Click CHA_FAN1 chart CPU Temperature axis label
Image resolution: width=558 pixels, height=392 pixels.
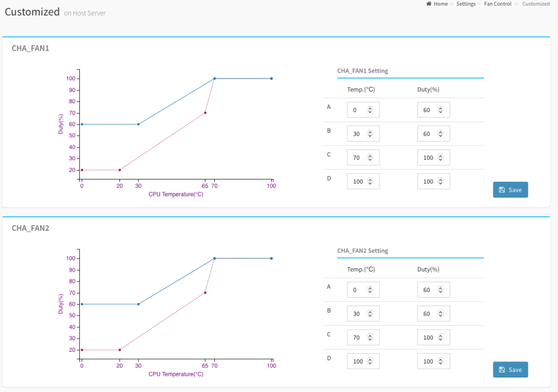176,194
